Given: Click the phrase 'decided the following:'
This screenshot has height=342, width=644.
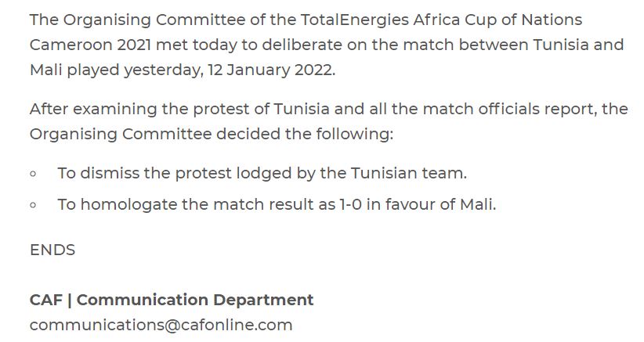Looking at the screenshot, I should pyautogui.click(x=306, y=135).
